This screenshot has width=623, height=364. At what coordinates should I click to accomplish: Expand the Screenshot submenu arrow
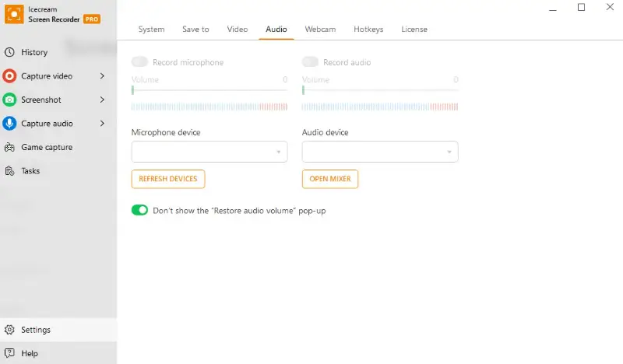coord(103,100)
